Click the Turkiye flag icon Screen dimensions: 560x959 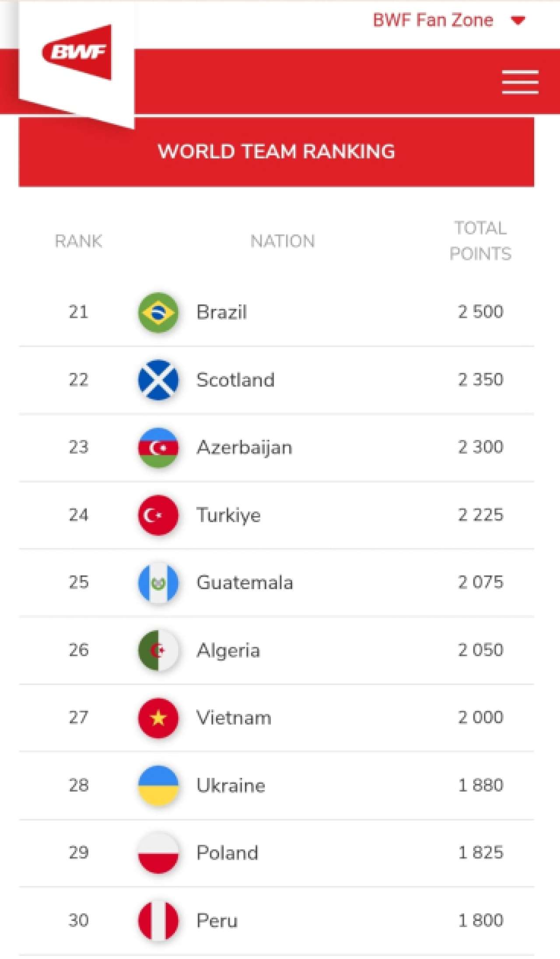click(x=158, y=515)
